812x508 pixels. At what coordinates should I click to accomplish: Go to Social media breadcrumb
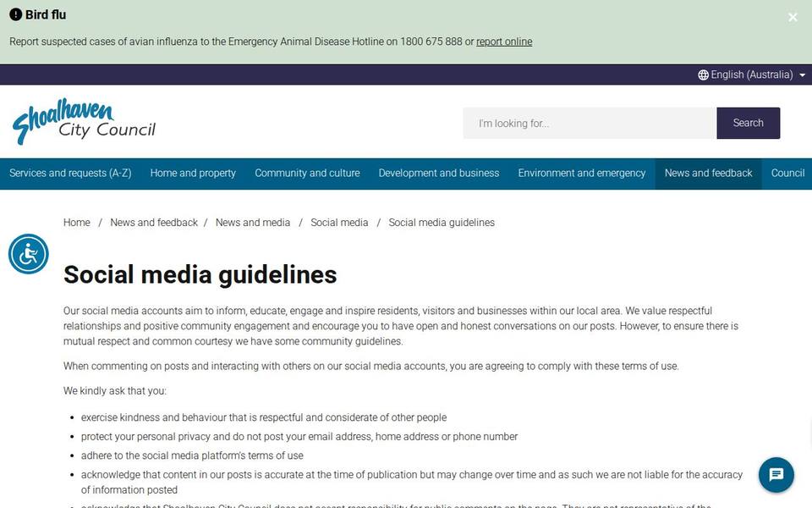[x=339, y=223]
